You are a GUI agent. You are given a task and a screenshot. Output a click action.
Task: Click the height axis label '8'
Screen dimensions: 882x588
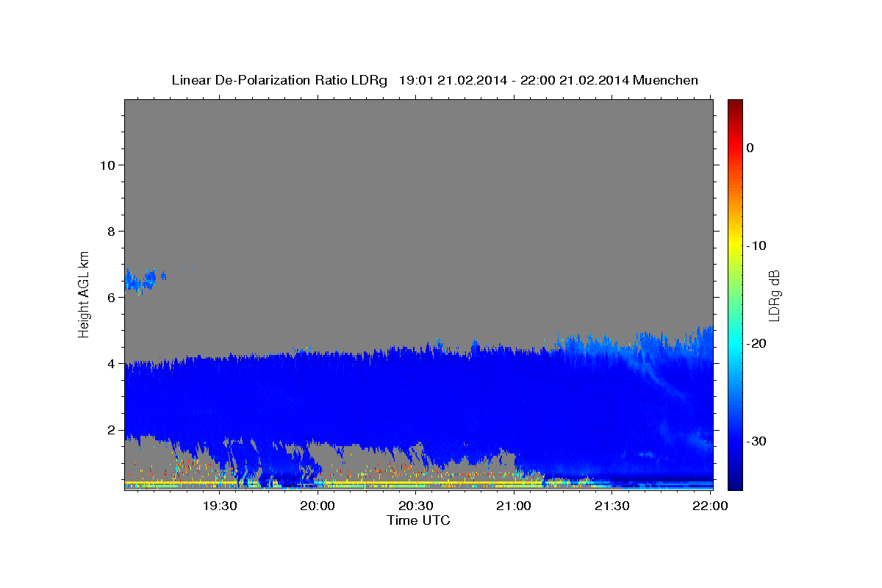pyautogui.click(x=110, y=231)
